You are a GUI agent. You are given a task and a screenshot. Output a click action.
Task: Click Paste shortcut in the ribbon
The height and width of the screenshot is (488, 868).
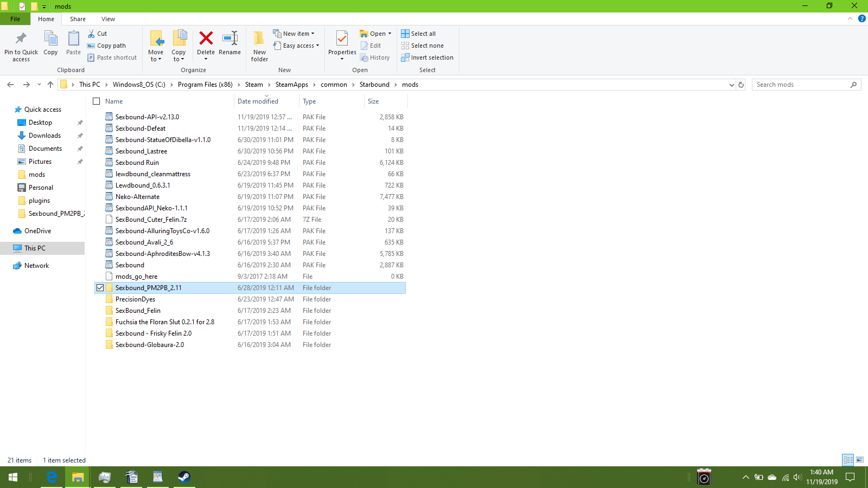(x=112, y=57)
